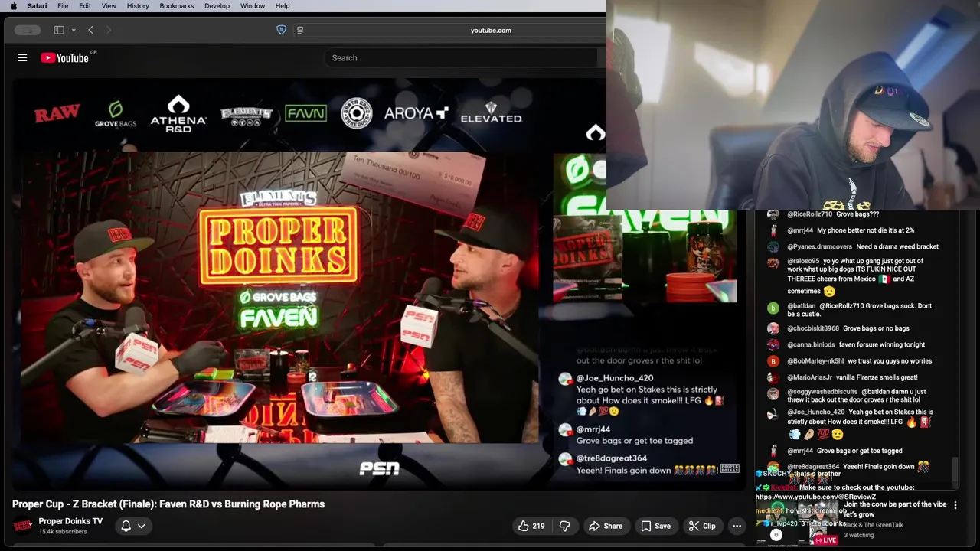Click the @batldan avatar in live chat
Screen dimensions: 980x551
coord(773,308)
